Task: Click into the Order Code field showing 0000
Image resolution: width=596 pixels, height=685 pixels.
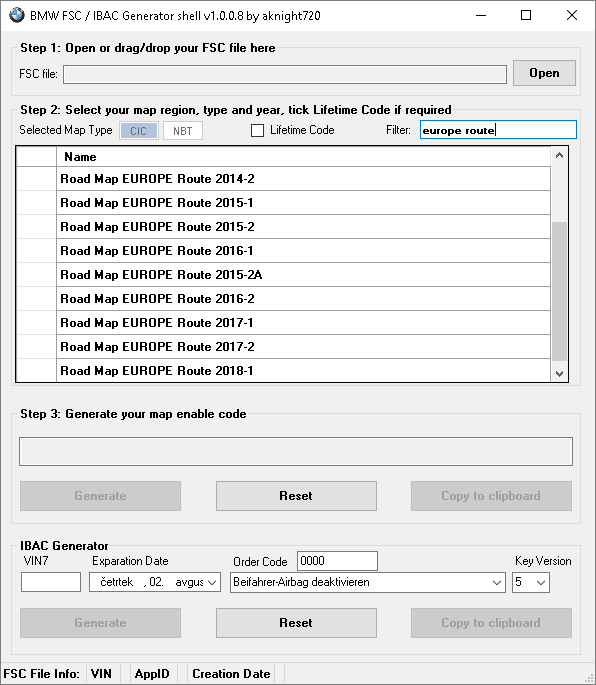Action: (x=337, y=561)
